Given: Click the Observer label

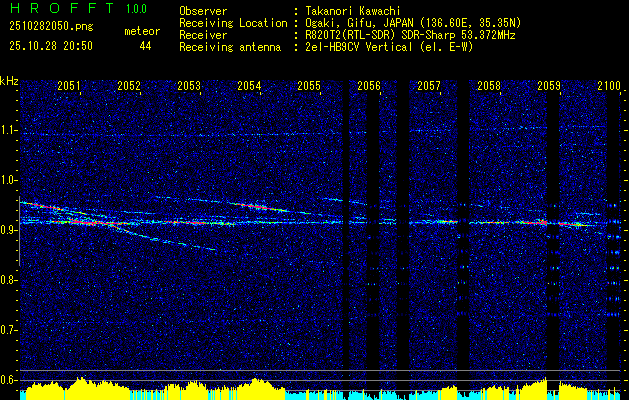Looking at the screenshot, I should (x=203, y=11).
